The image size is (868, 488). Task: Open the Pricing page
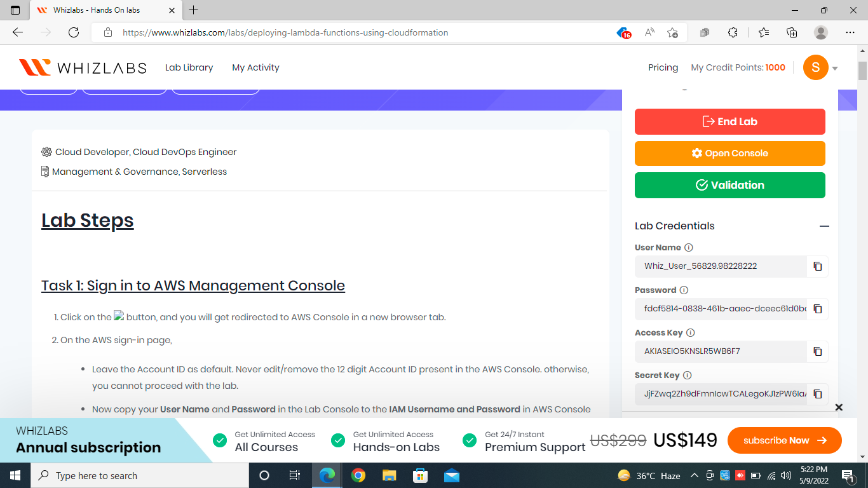[x=663, y=67]
